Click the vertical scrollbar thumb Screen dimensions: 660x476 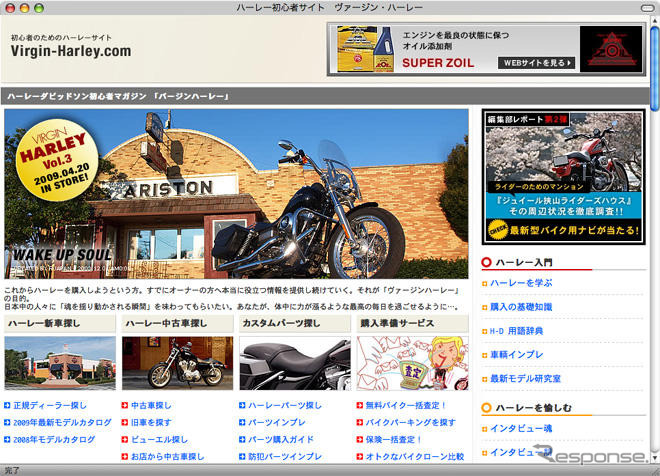pos(654,68)
